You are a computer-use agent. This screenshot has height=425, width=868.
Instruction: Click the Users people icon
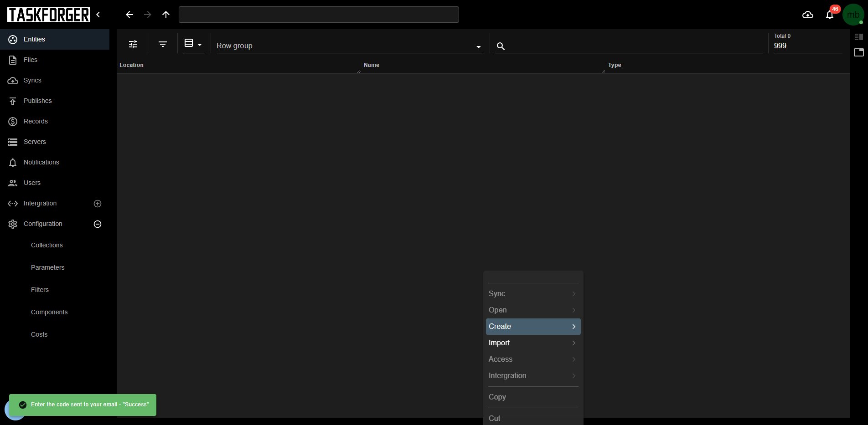13,183
